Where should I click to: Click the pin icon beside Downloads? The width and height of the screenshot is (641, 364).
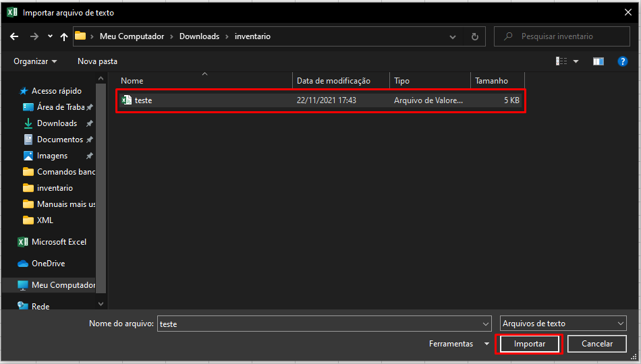[90, 123]
